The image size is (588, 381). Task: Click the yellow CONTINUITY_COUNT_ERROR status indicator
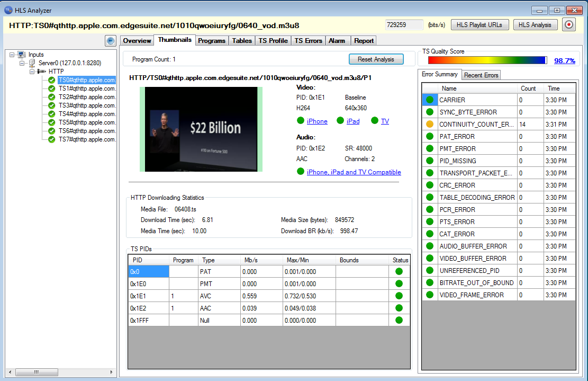pos(429,125)
